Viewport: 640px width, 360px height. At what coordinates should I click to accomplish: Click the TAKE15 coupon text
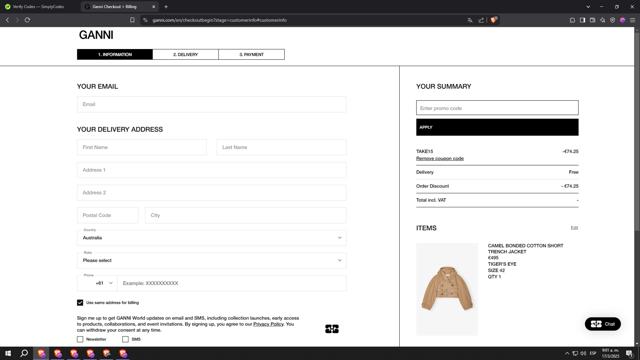424,151
